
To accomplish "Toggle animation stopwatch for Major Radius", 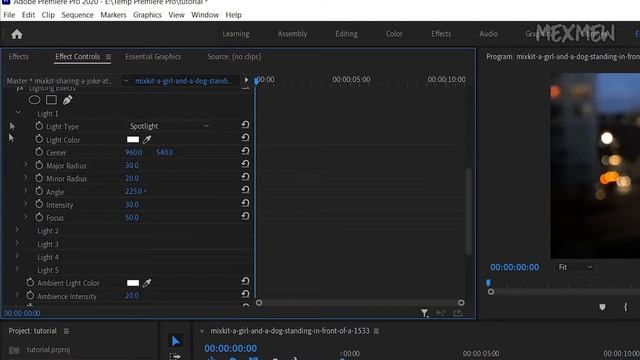I will 39,165.
